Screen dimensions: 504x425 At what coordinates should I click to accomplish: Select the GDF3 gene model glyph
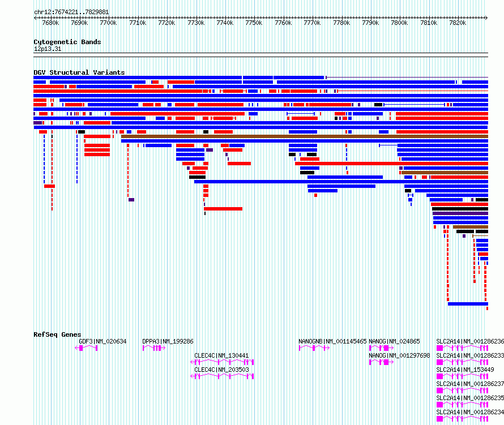coord(86,348)
